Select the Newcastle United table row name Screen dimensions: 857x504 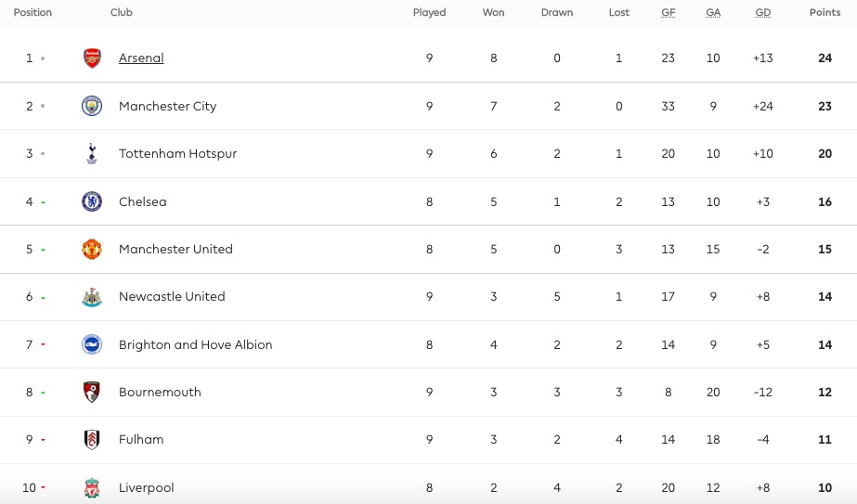point(172,297)
